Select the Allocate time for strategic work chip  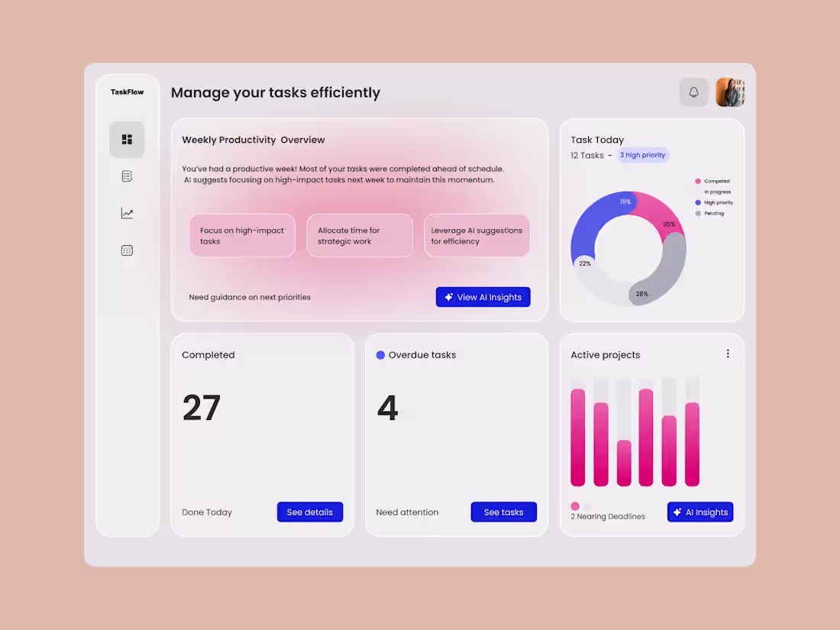360,235
